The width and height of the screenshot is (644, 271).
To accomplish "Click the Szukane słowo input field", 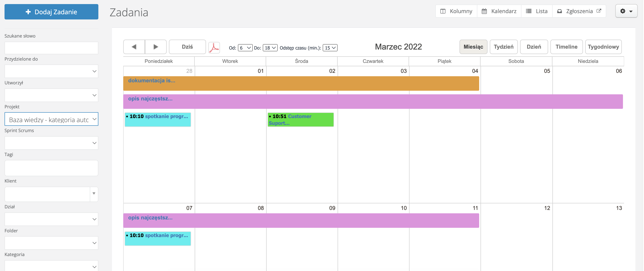I will pyautogui.click(x=51, y=48).
